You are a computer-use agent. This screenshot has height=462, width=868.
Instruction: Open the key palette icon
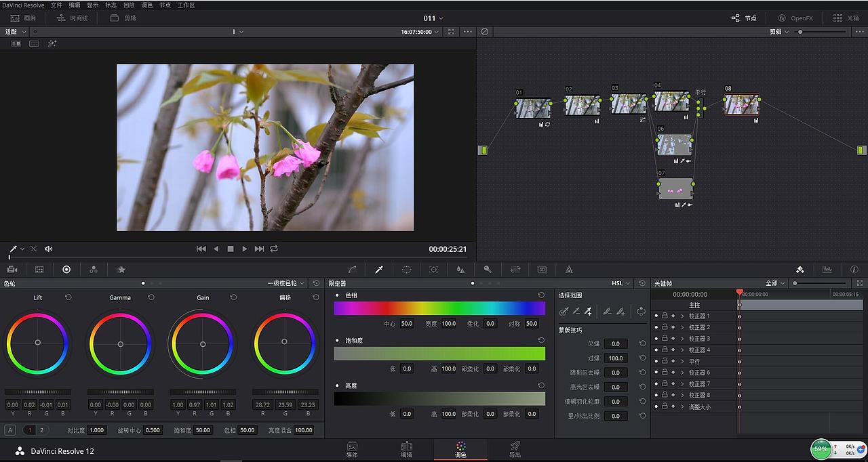[488, 269]
